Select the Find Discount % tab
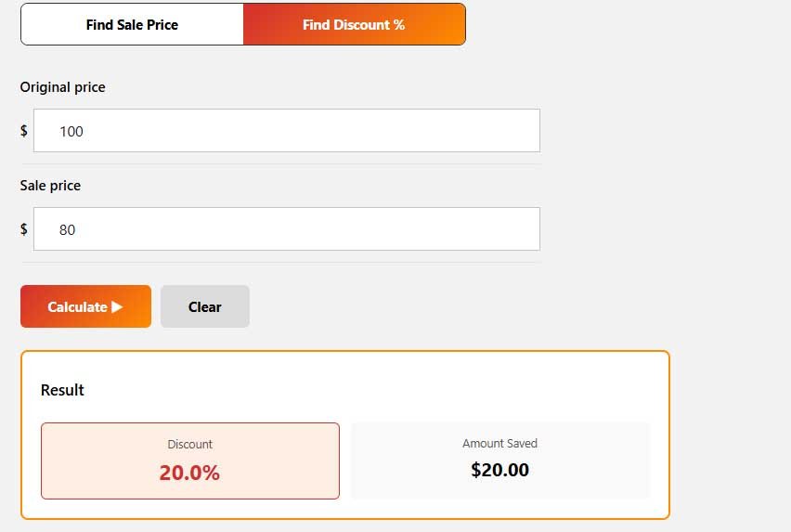Screen dimensions: 791x532 point(354,24)
